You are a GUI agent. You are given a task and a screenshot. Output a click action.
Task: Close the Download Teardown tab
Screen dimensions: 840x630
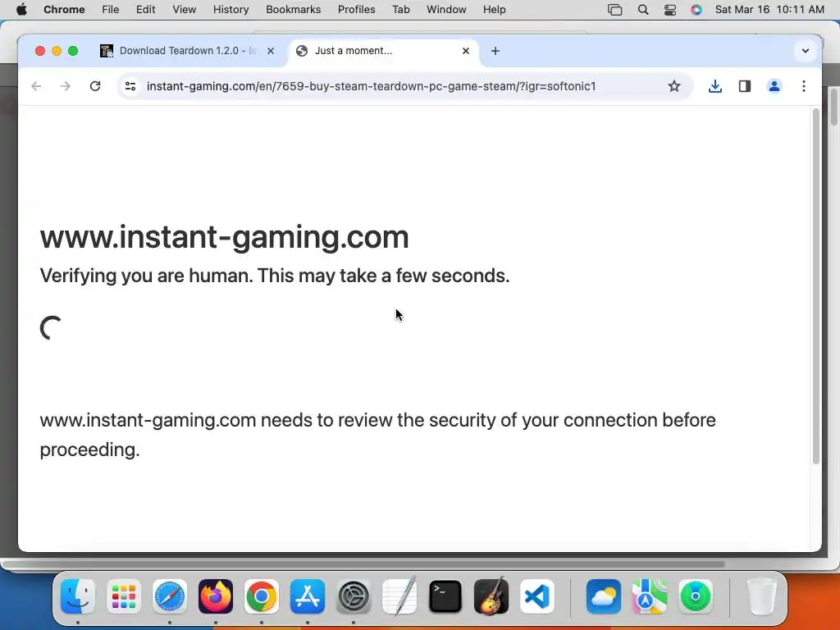pos(271,51)
